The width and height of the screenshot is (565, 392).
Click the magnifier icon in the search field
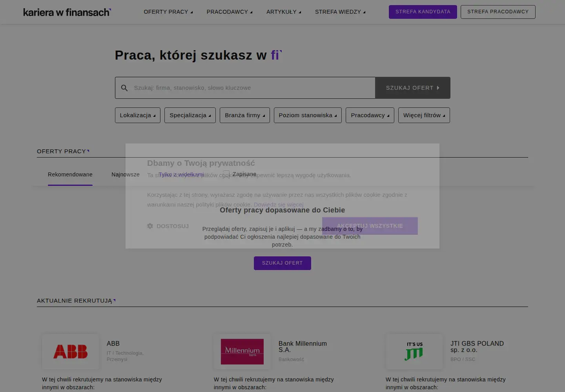coord(124,88)
